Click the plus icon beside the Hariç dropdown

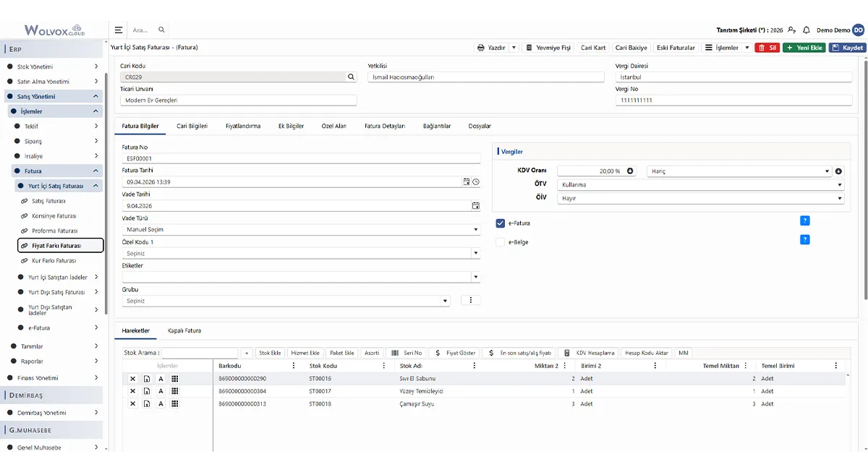point(839,171)
